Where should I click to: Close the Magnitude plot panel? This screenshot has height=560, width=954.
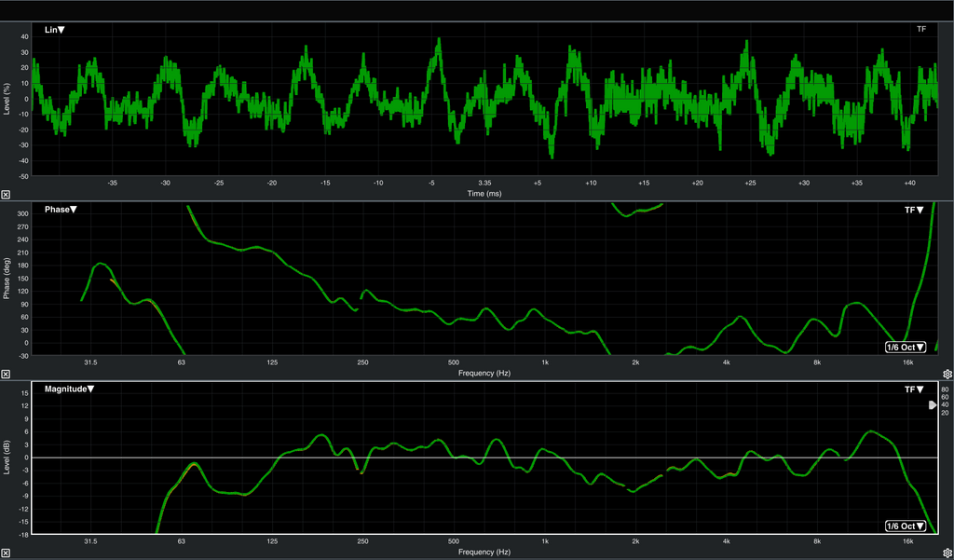(6, 553)
